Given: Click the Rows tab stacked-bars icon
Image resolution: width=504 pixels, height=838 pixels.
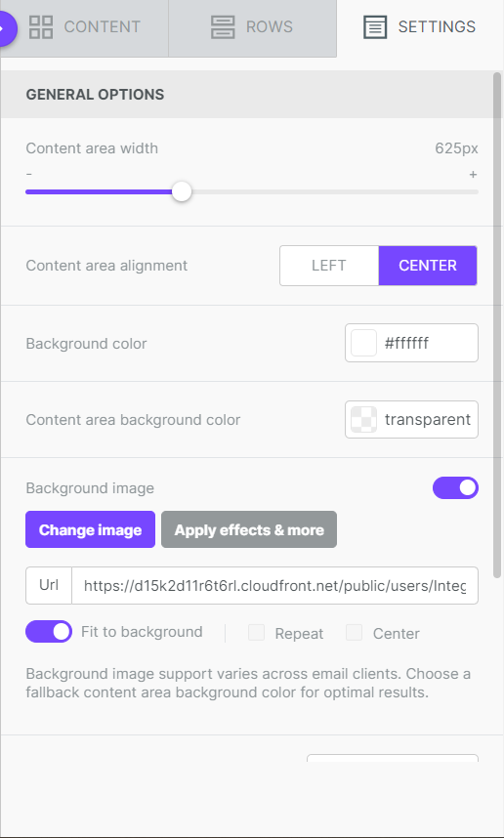Looking at the screenshot, I should (223, 26).
